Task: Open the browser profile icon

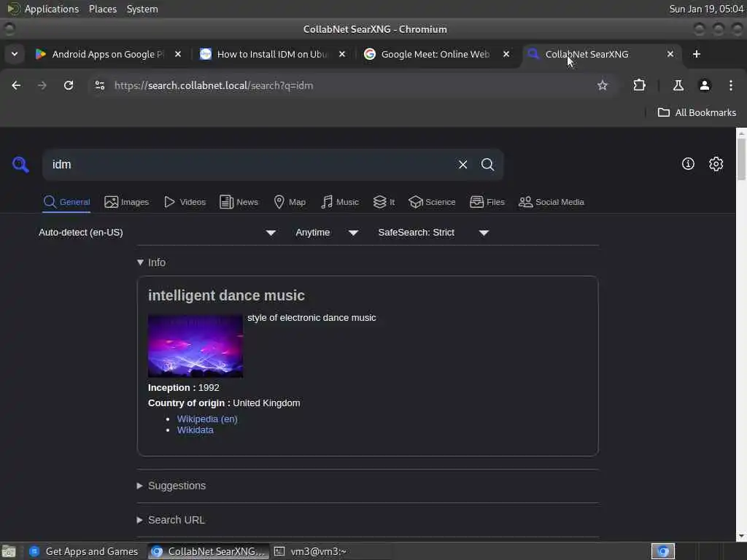Action: (705, 85)
